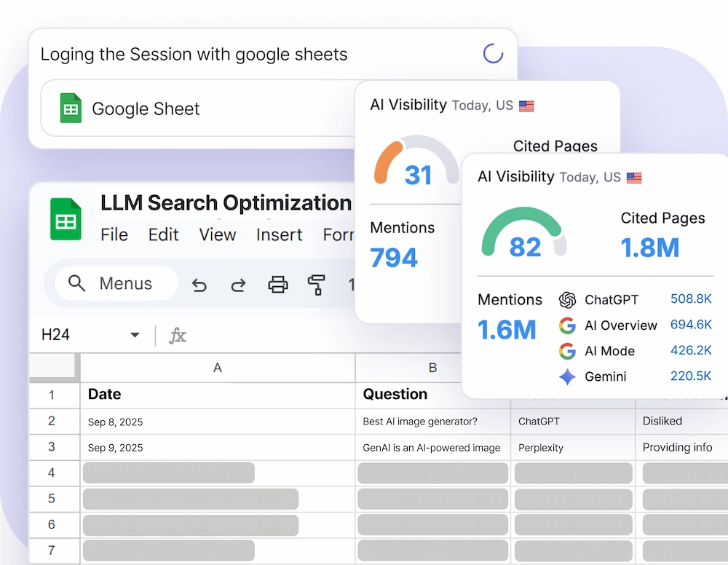
Task: Click the 220.5K Gemini value
Action: [x=691, y=376]
